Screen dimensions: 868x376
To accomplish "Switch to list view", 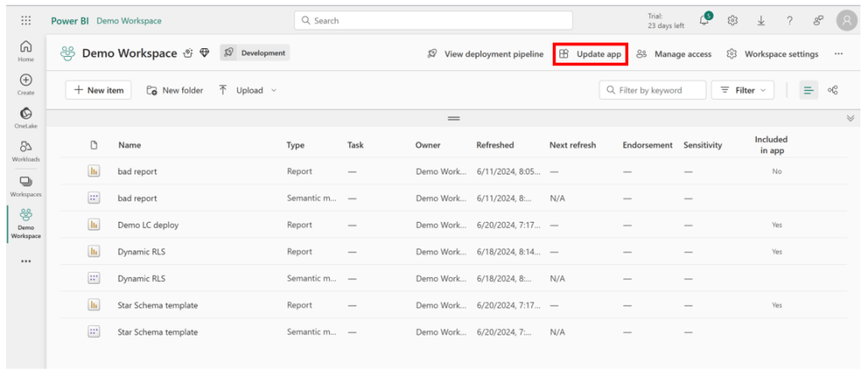I will [x=808, y=91].
